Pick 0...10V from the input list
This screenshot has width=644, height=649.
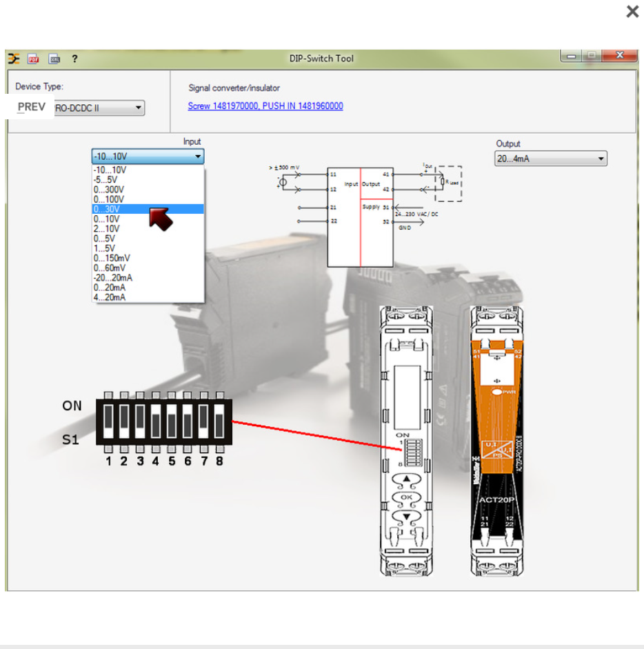point(148,219)
